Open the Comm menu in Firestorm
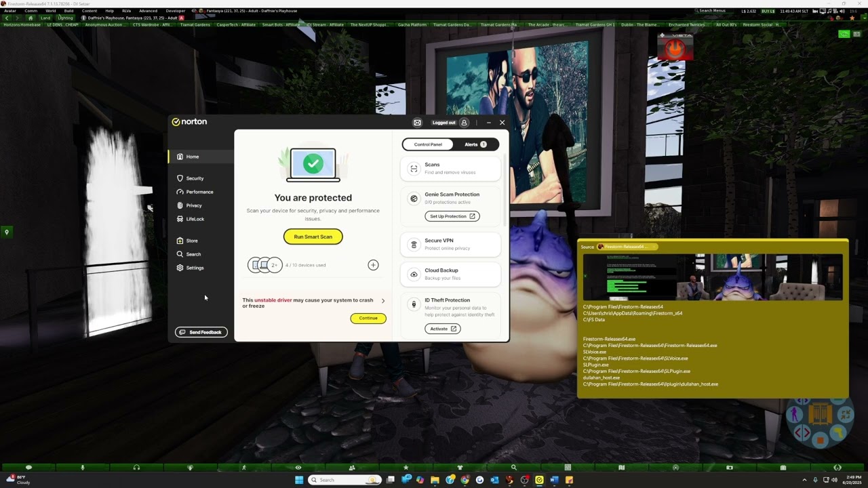 click(x=31, y=11)
